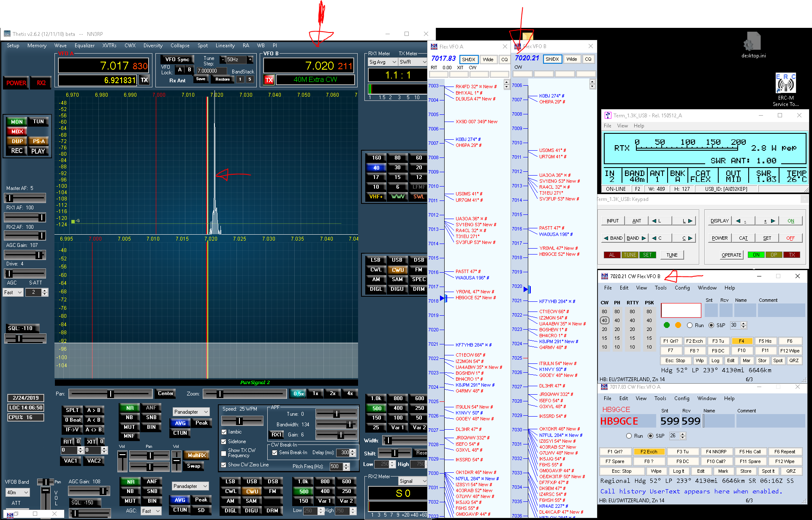
Task: Click the orange status dot in the VFO B logger
Action: pyautogui.click(x=678, y=325)
